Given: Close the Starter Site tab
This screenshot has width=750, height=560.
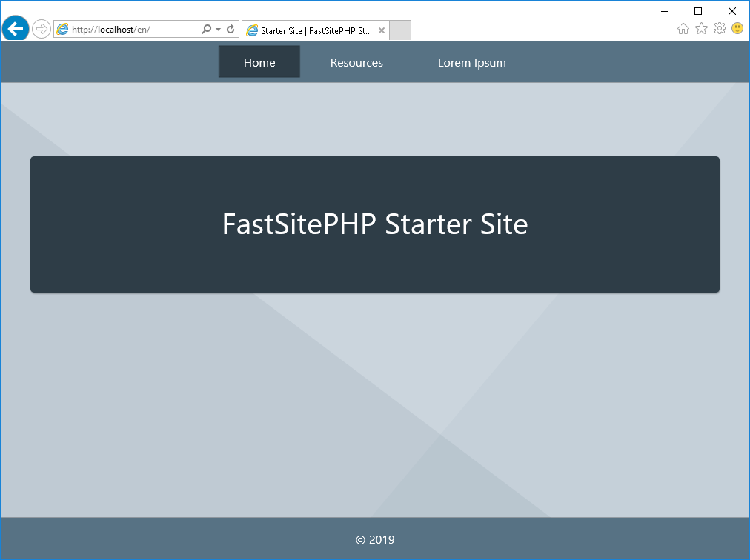Looking at the screenshot, I should click(x=382, y=30).
